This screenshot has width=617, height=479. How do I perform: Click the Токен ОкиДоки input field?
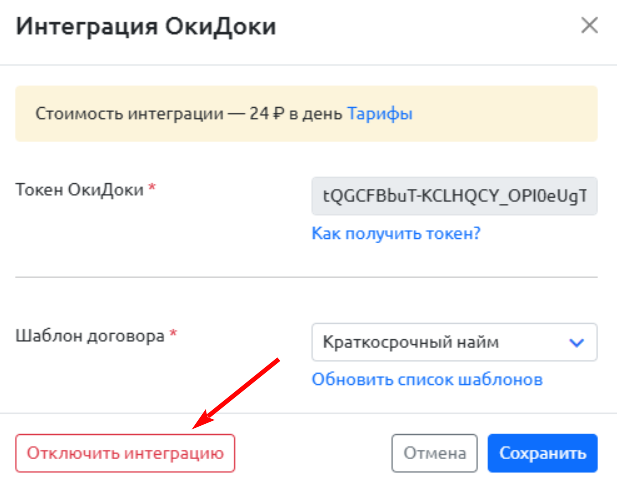(454, 196)
